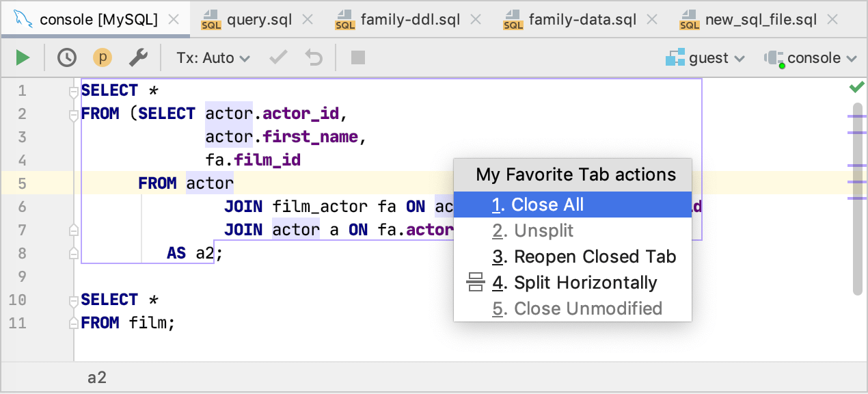Run the query with the green execute arrow
Screen dimensions: 868x394
tap(22, 57)
